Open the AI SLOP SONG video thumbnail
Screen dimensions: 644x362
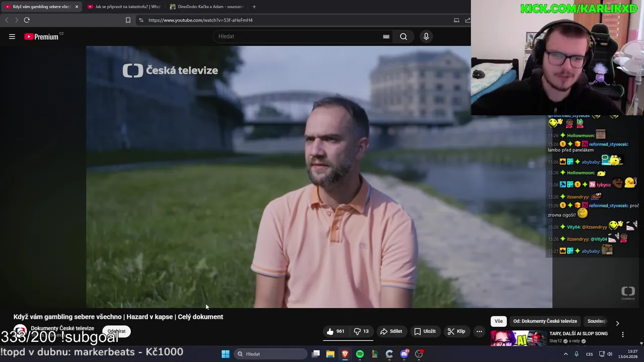coord(518,338)
